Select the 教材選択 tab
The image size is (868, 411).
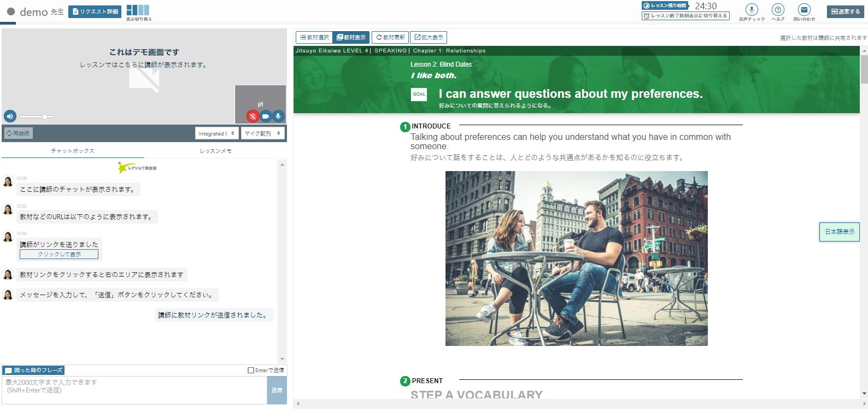[314, 37]
